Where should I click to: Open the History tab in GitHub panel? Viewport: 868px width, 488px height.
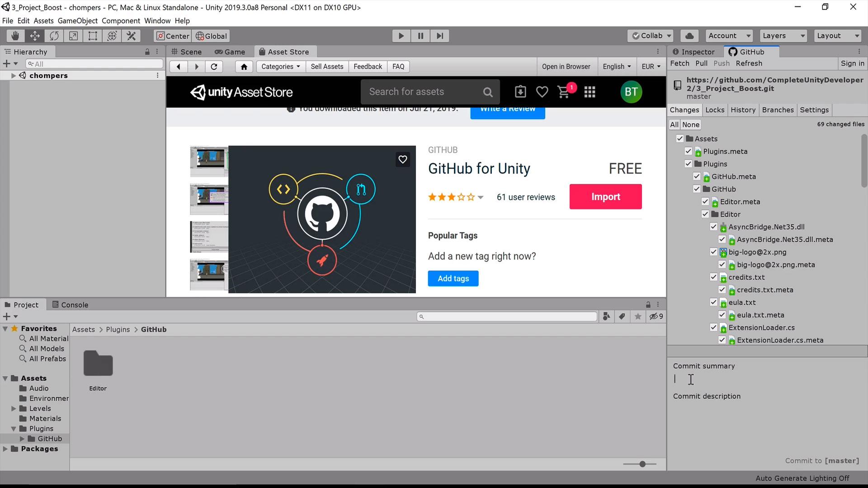point(743,110)
